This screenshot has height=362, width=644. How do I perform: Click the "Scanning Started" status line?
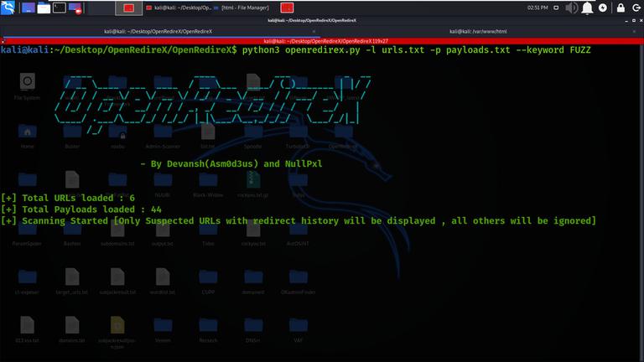299,221
